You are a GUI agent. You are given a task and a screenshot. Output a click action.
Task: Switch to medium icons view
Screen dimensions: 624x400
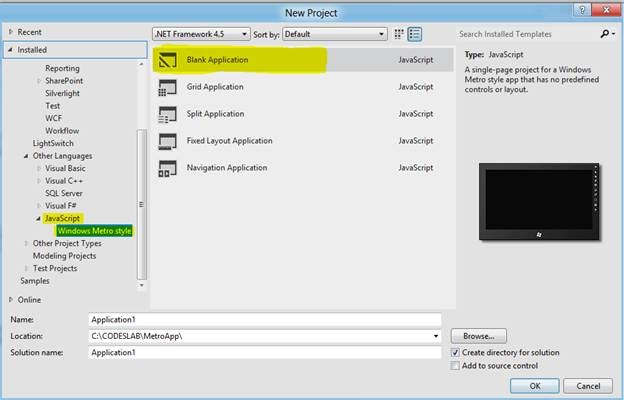399,34
